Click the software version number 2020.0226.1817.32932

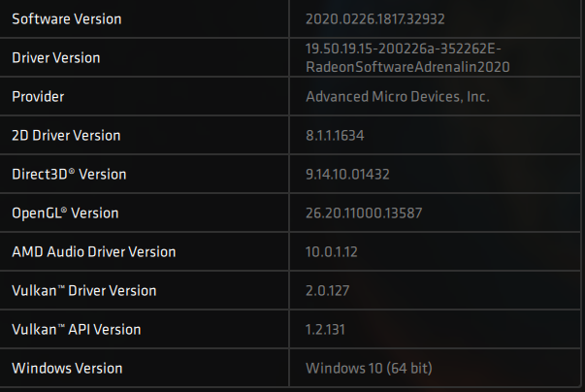374,19
